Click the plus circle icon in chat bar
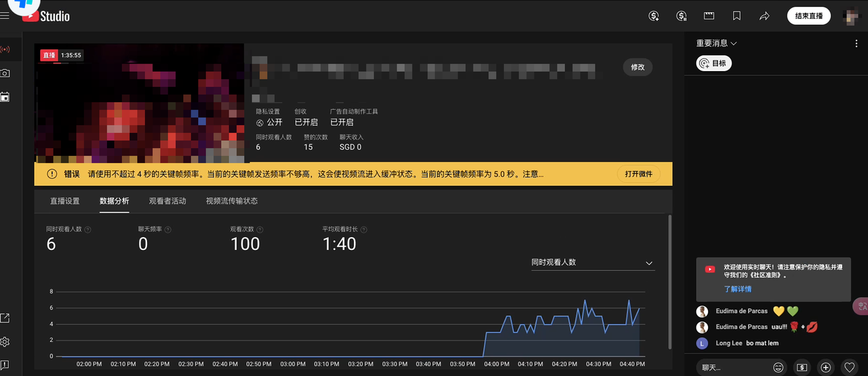Viewport: 868px width, 376px height. tap(825, 367)
